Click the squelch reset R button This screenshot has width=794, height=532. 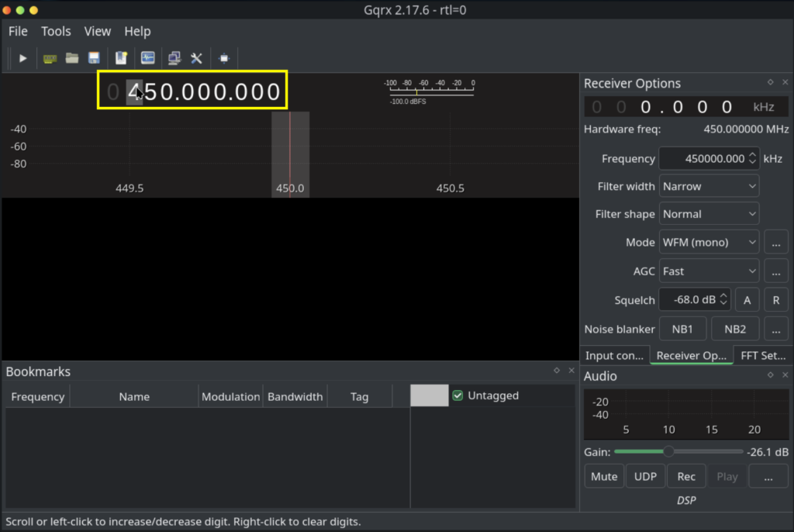pyautogui.click(x=775, y=300)
